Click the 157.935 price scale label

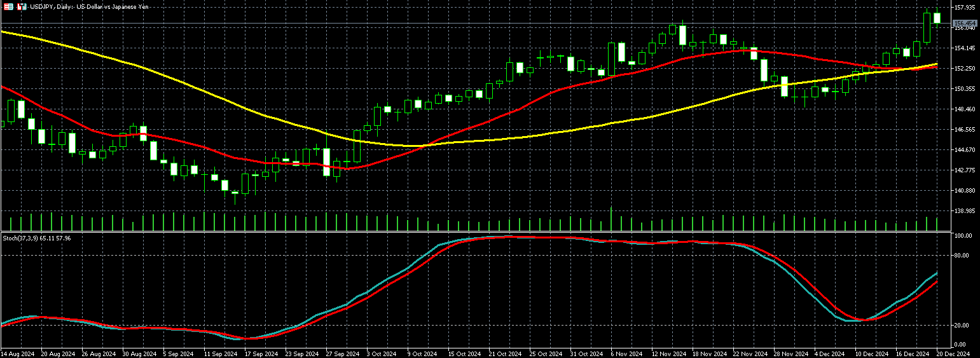pyautogui.click(x=965, y=8)
